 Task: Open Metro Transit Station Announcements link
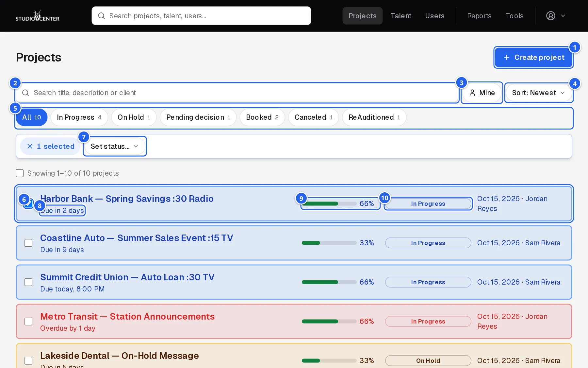[x=127, y=316]
